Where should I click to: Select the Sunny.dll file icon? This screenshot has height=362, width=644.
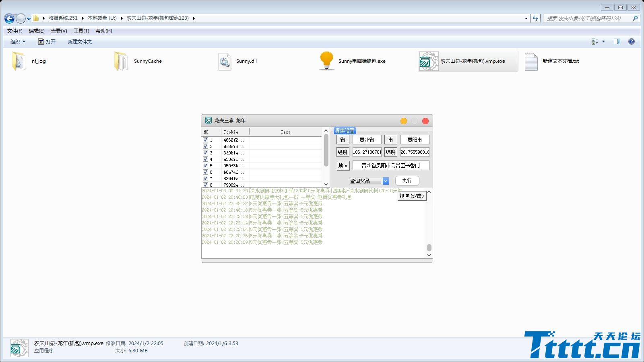point(224,62)
